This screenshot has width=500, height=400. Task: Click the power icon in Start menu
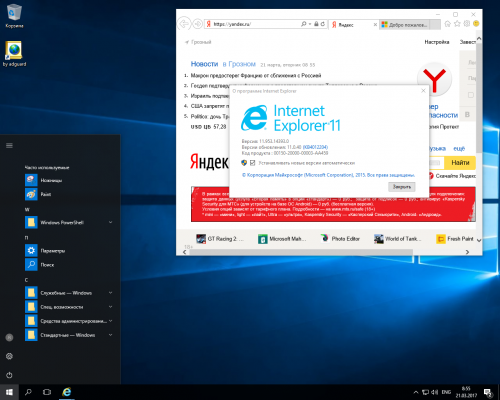point(9,375)
